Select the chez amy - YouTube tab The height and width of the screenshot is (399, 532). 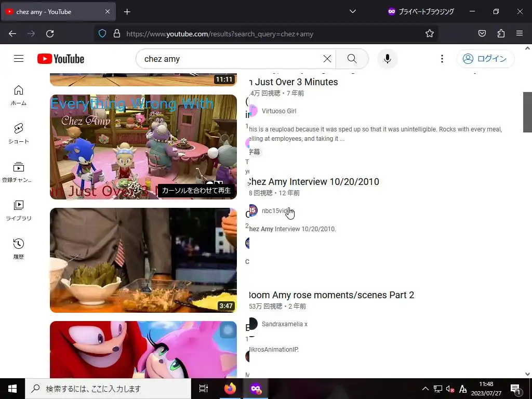coord(58,11)
